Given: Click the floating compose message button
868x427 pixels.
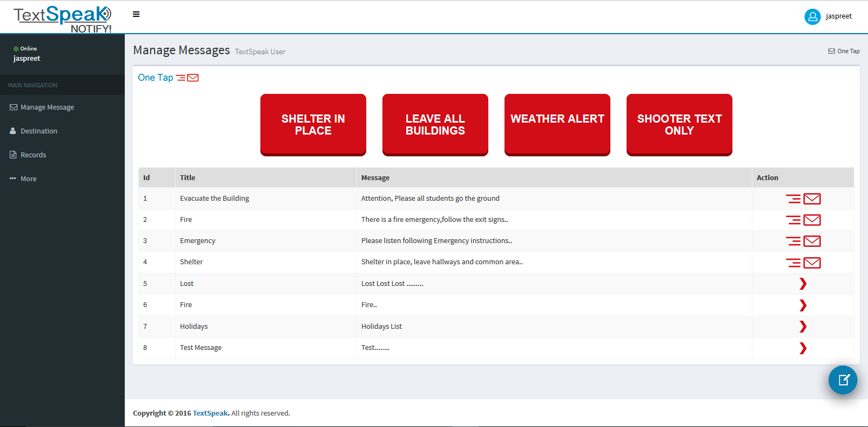Looking at the screenshot, I should click(x=843, y=380).
